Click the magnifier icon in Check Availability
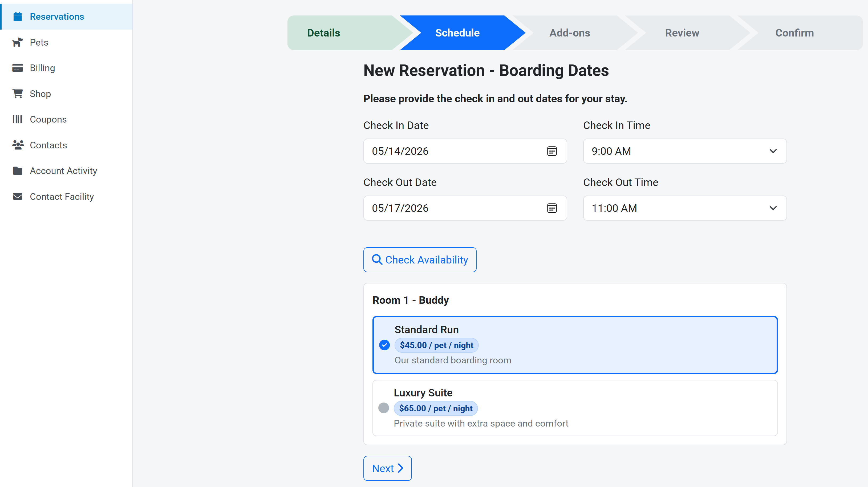The image size is (868, 487). (x=377, y=259)
